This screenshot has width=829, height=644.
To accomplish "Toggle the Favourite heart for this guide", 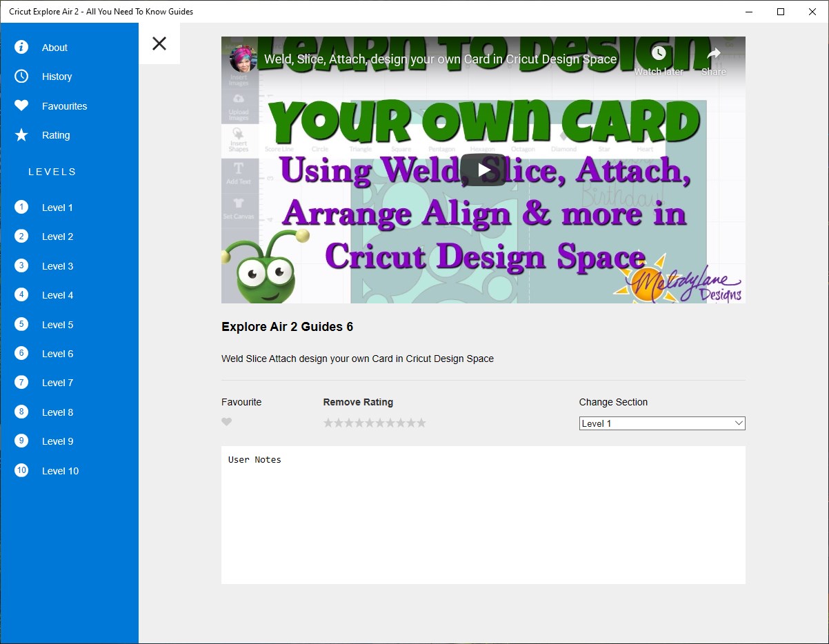I will pyautogui.click(x=226, y=422).
